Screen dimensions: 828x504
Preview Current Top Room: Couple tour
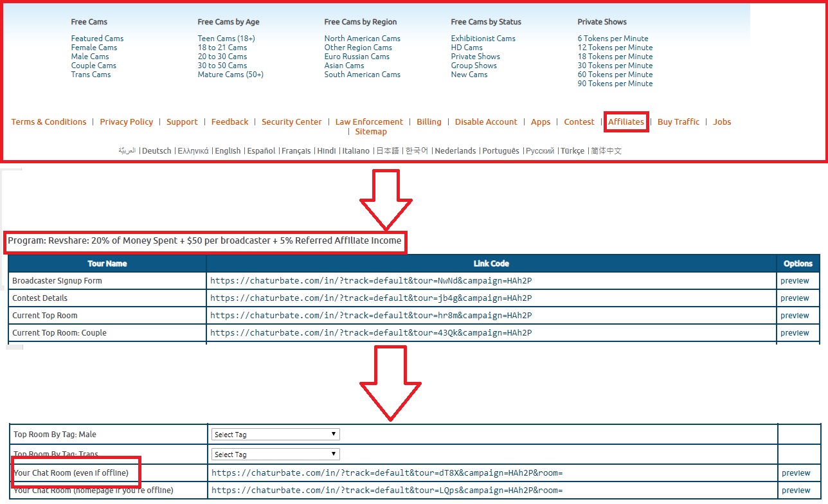pyautogui.click(x=795, y=333)
